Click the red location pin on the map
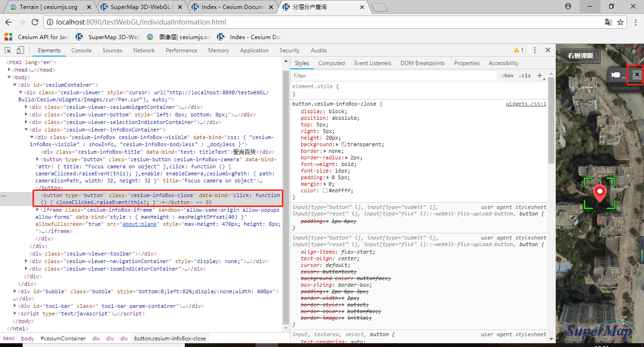The height and width of the screenshot is (347, 644). tap(600, 193)
